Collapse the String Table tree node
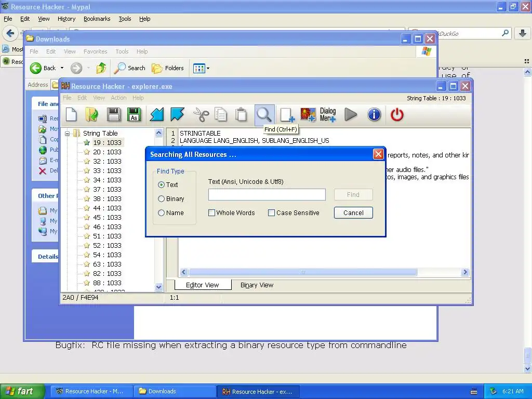 pos(67,134)
